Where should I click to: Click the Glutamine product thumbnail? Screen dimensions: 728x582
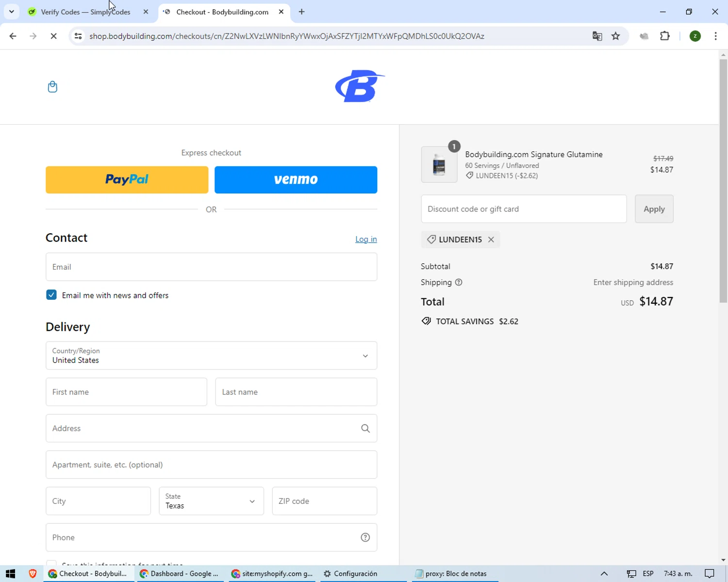pos(439,164)
